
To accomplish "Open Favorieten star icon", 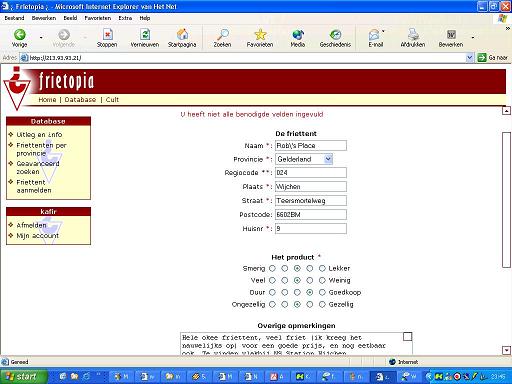I will [x=260, y=35].
